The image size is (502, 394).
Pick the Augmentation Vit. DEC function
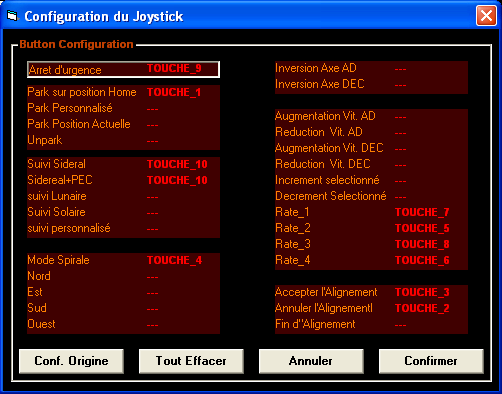tap(371, 148)
